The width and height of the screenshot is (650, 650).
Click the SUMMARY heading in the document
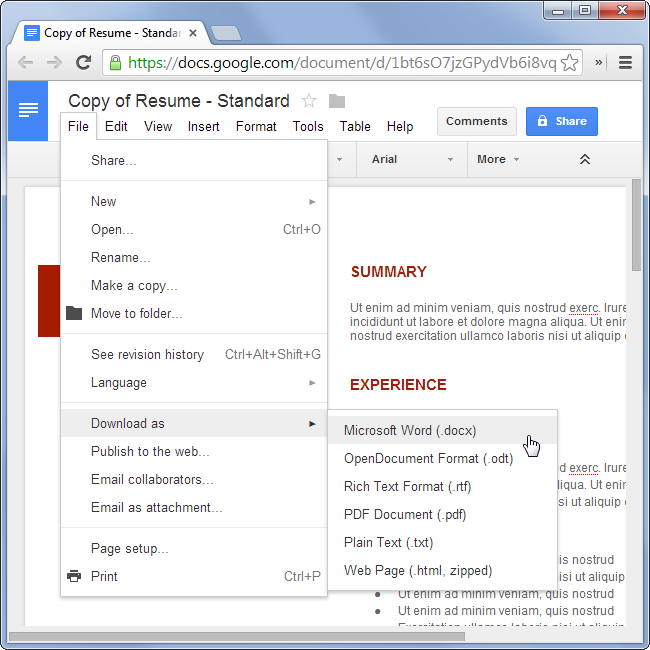[x=388, y=272]
